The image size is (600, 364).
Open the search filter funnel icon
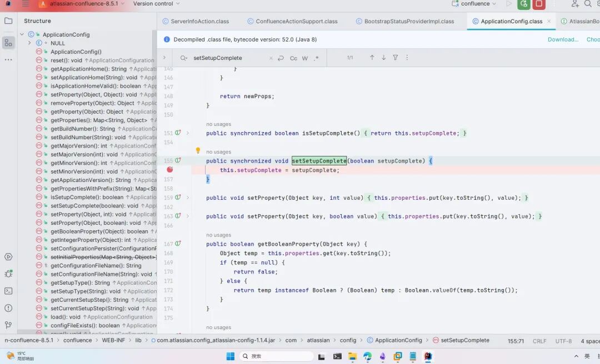click(396, 58)
